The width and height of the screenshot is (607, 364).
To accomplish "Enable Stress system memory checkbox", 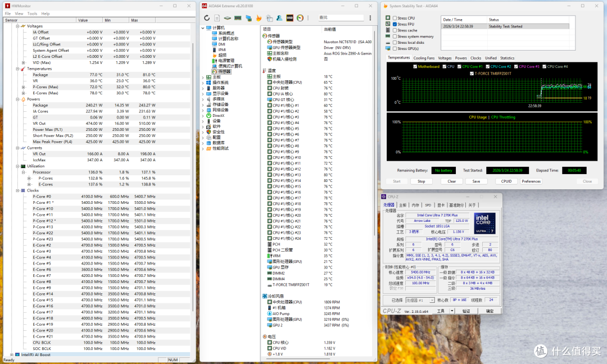I will coord(395,37).
